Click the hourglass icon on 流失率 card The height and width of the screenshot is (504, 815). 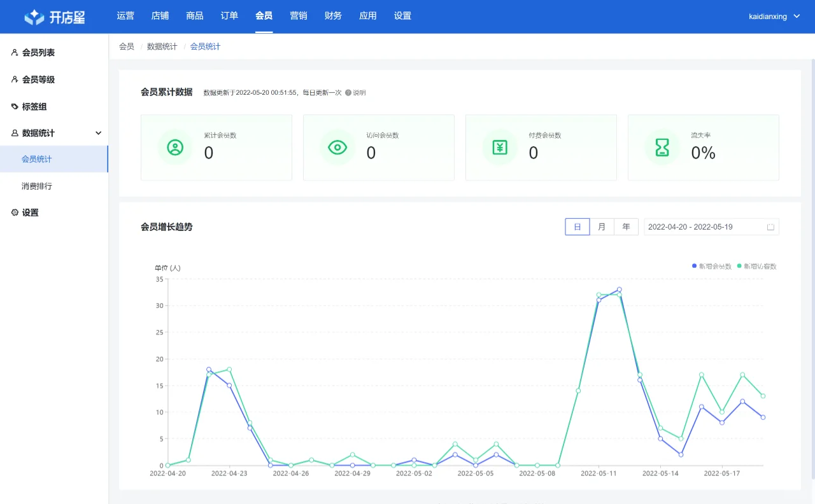tap(662, 147)
